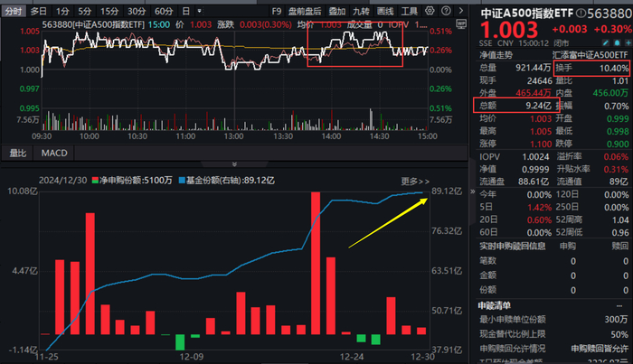Click the 流通盘 88.61亿 value
633x364 pixels.
pyautogui.click(x=534, y=182)
